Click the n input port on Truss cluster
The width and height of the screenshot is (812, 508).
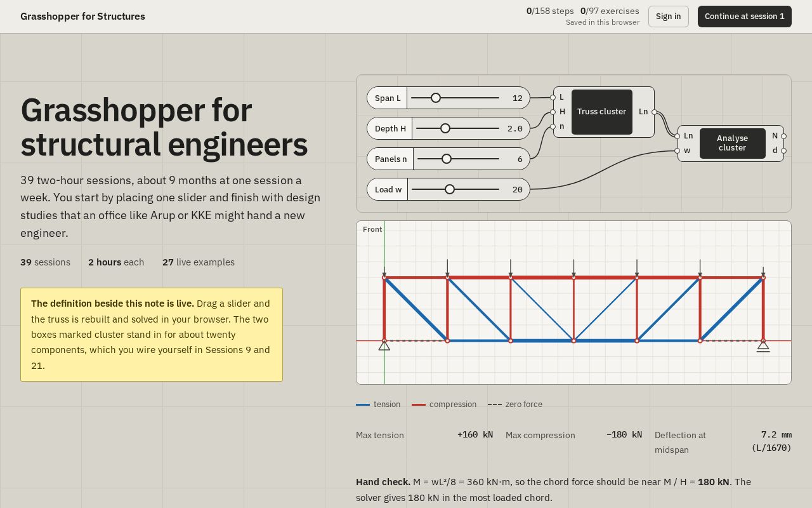pos(553,126)
